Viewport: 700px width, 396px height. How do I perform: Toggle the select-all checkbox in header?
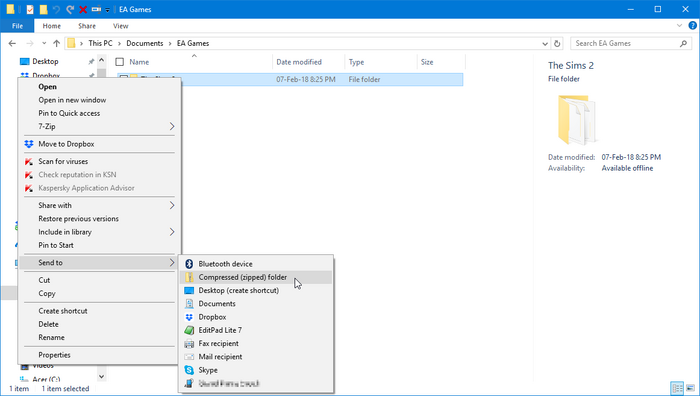point(120,62)
